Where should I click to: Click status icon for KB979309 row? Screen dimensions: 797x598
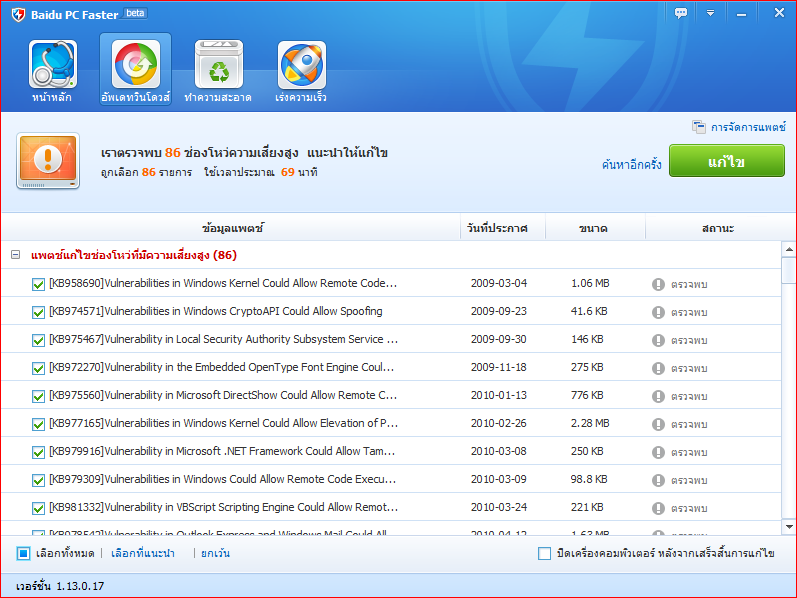(x=658, y=480)
